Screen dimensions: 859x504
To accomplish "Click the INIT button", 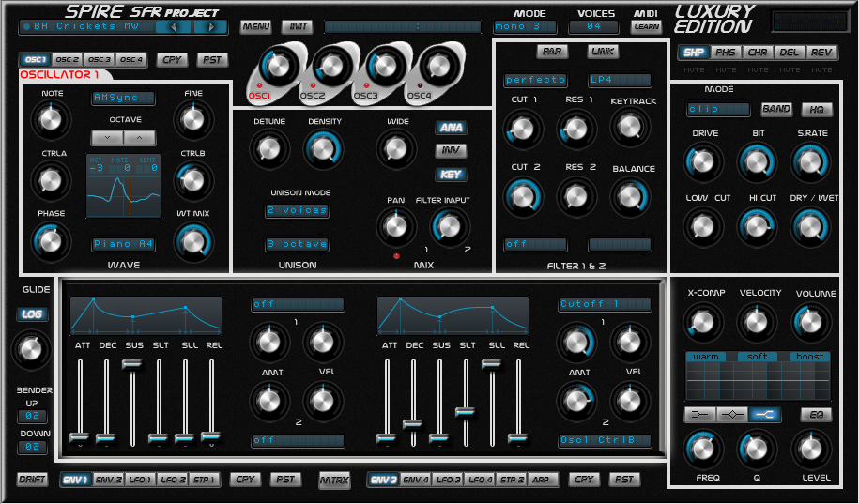I will click(x=298, y=26).
